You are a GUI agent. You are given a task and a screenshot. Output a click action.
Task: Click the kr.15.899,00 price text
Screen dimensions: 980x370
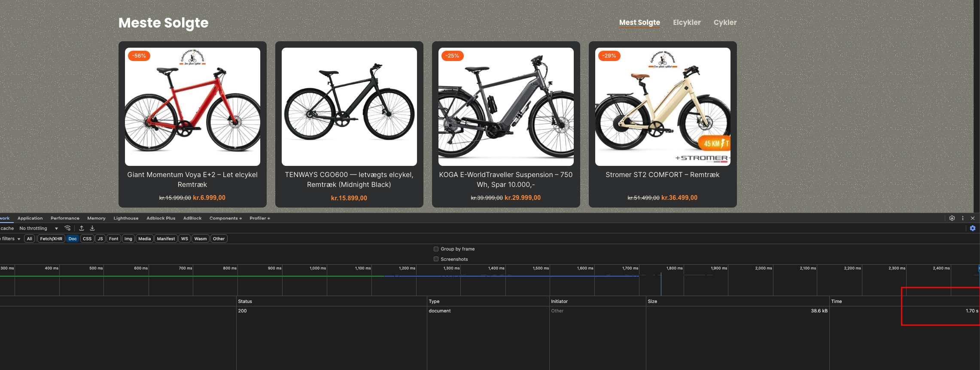point(349,198)
